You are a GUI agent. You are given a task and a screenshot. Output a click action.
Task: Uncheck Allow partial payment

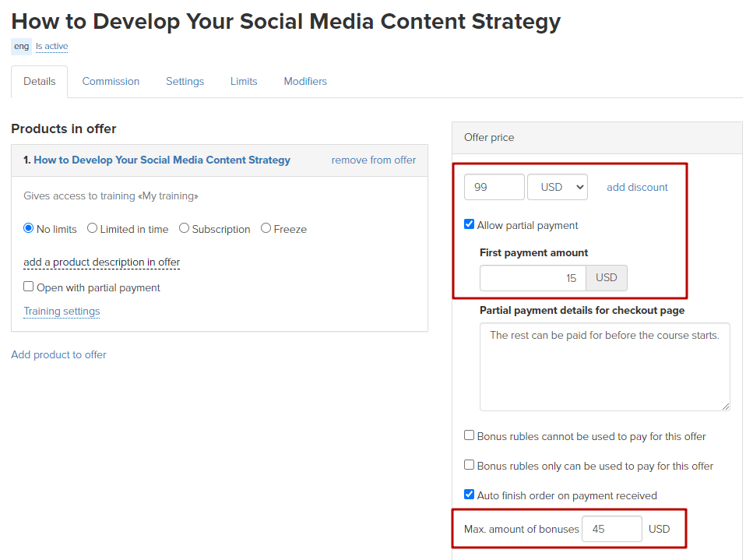click(x=470, y=224)
